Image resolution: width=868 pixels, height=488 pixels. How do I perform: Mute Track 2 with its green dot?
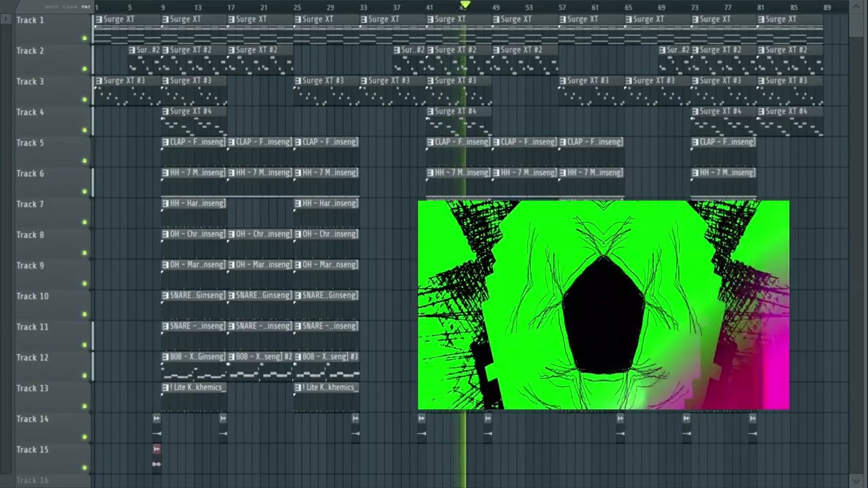pyautogui.click(x=85, y=68)
